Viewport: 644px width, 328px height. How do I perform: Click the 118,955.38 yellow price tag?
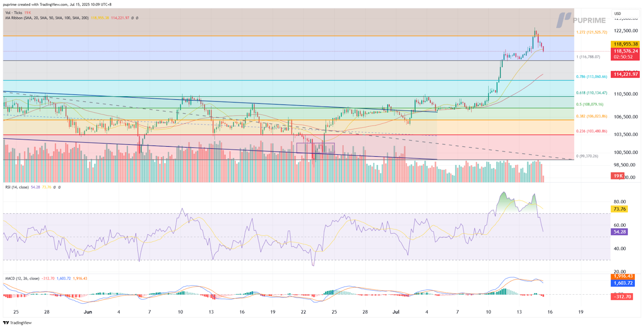(625, 44)
